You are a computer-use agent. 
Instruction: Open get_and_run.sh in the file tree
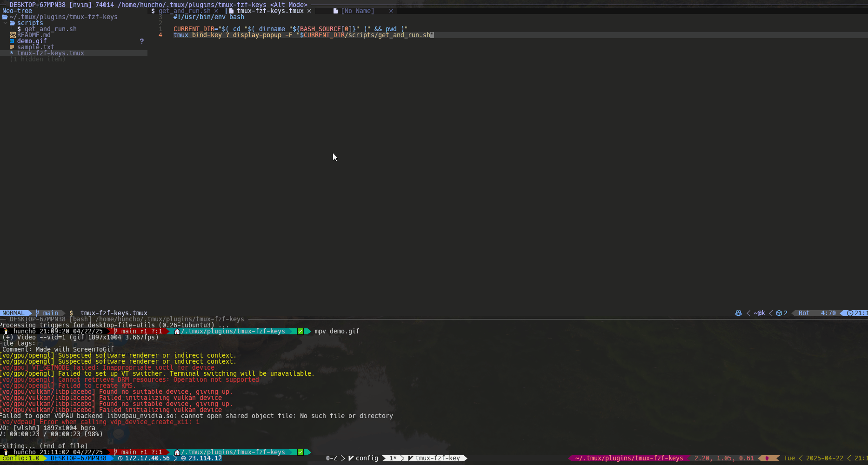click(51, 29)
